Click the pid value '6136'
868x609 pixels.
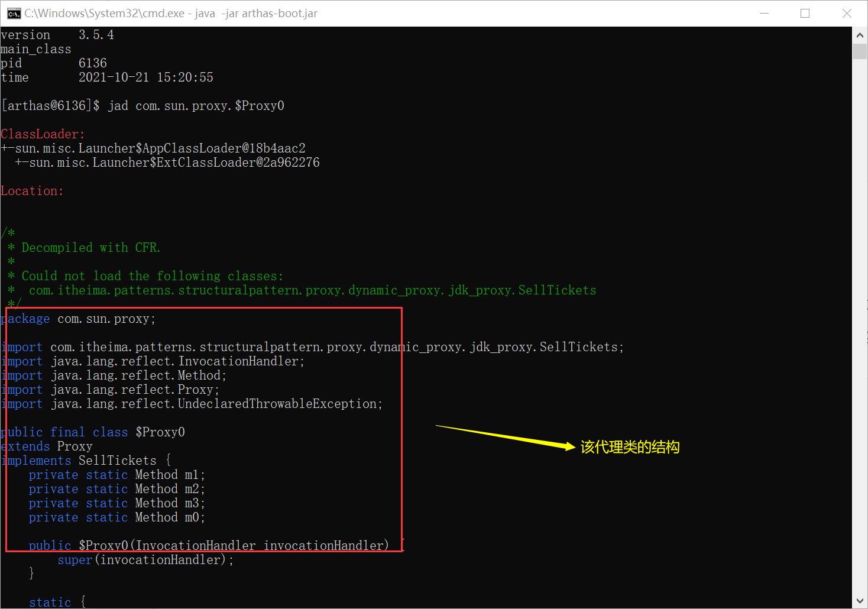pyautogui.click(x=93, y=63)
